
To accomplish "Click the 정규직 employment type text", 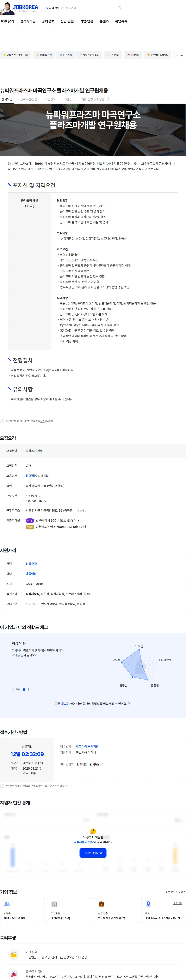I will coord(30,475).
